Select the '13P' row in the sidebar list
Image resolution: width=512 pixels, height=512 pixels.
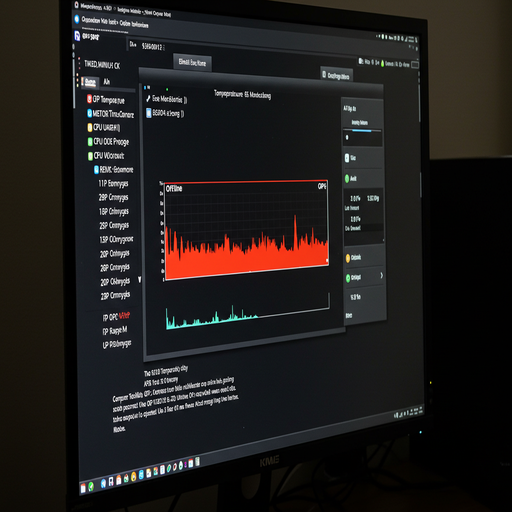116,240
